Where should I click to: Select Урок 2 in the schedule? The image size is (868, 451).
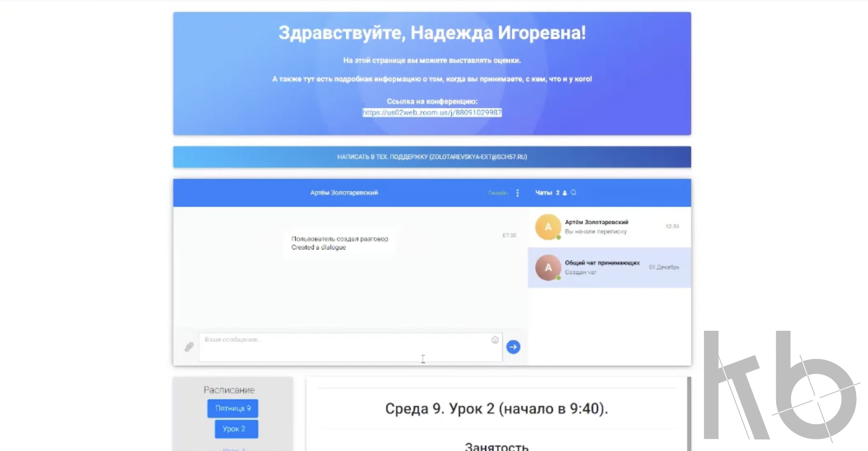pos(236,429)
